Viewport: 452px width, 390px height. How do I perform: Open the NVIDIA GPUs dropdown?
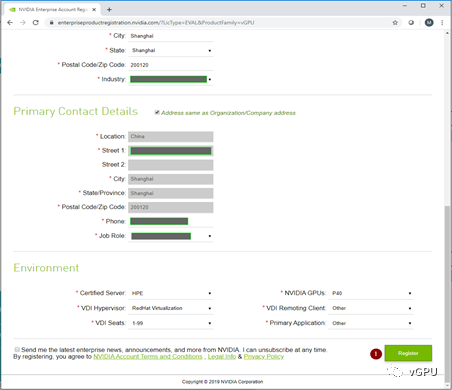pyautogui.click(x=371, y=293)
